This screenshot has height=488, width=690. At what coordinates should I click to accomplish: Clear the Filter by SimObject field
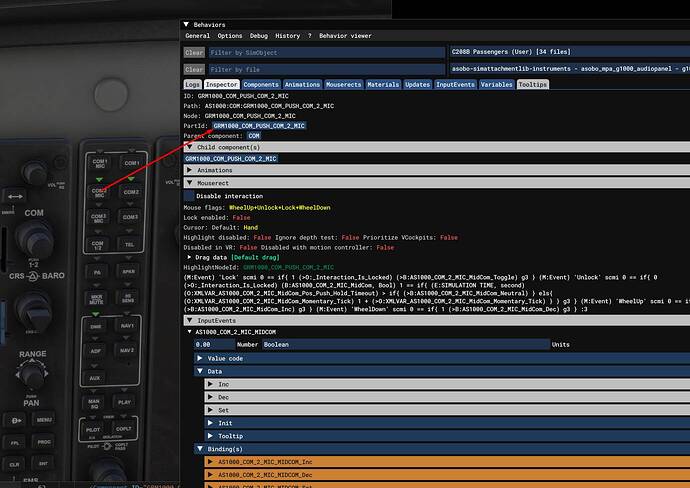coord(194,52)
